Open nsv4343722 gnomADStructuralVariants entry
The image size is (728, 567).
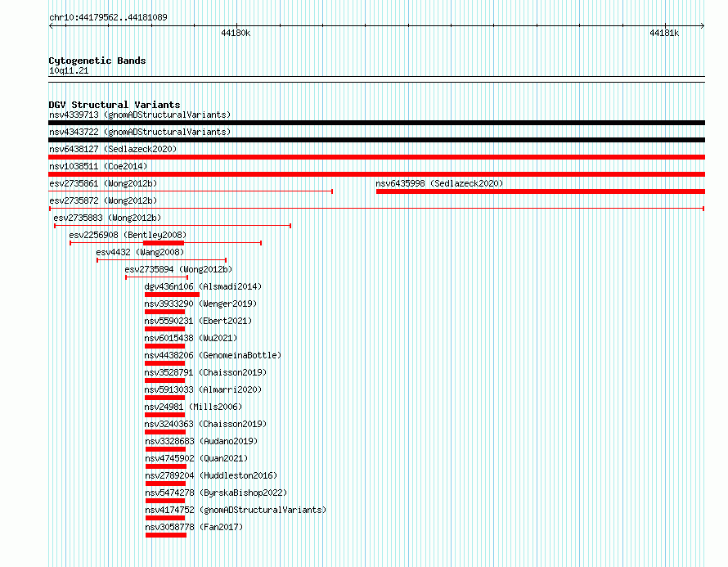(140, 132)
